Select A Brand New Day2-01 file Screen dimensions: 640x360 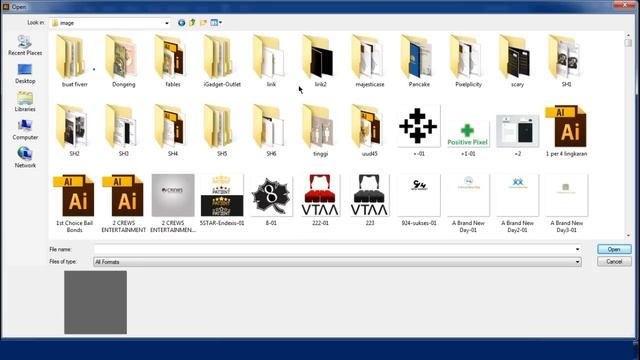(x=517, y=203)
